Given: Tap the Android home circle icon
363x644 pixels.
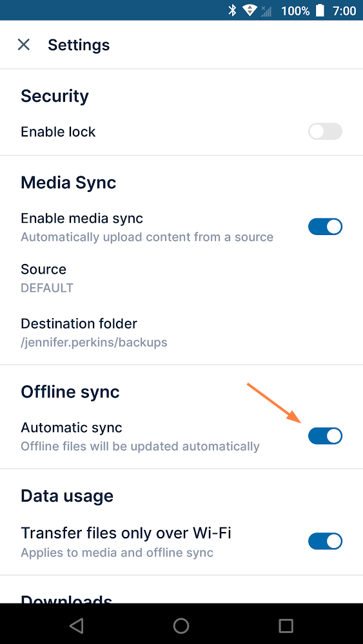Looking at the screenshot, I should 181,625.
